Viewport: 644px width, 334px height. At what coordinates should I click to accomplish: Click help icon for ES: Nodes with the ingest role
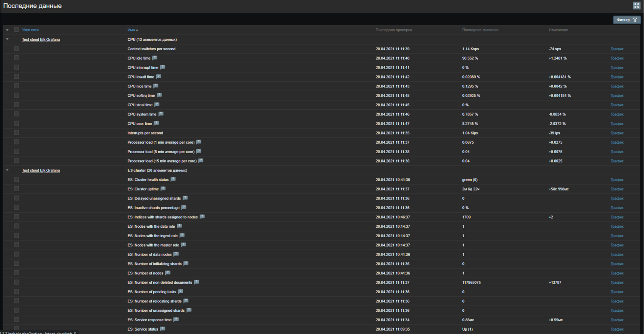pos(182,235)
